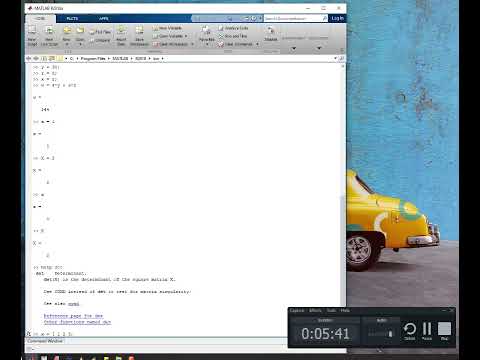This screenshot has width=480, height=360.
Task: Expand the Clear Commands dropdown
Action: [x=257, y=44]
